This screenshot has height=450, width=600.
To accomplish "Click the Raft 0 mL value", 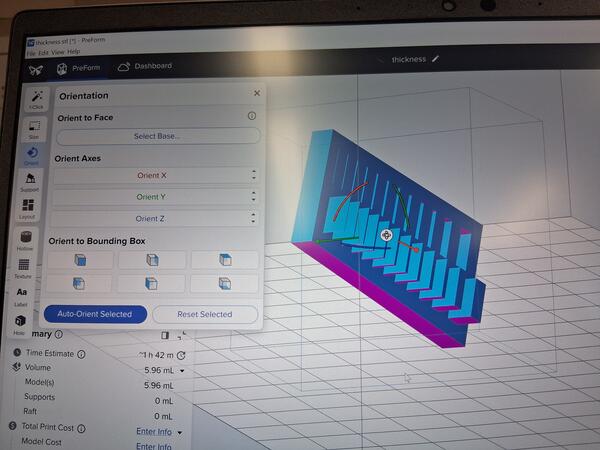I will tap(164, 416).
